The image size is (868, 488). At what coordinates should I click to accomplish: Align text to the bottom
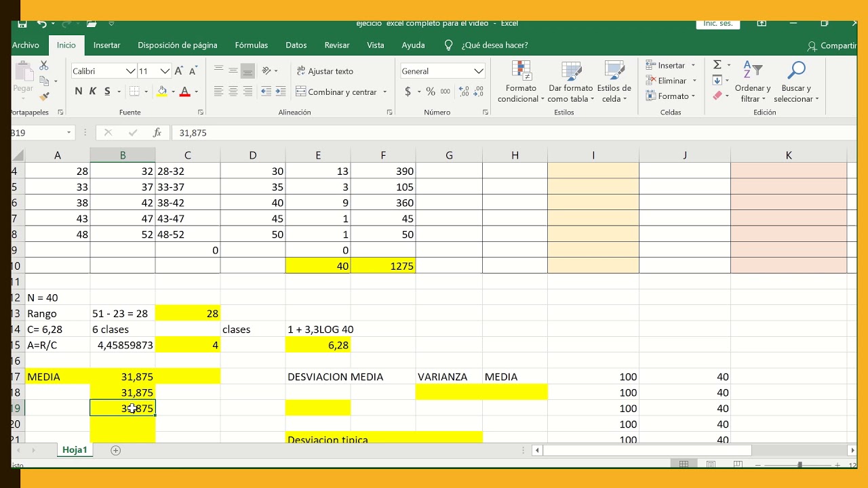pyautogui.click(x=248, y=70)
